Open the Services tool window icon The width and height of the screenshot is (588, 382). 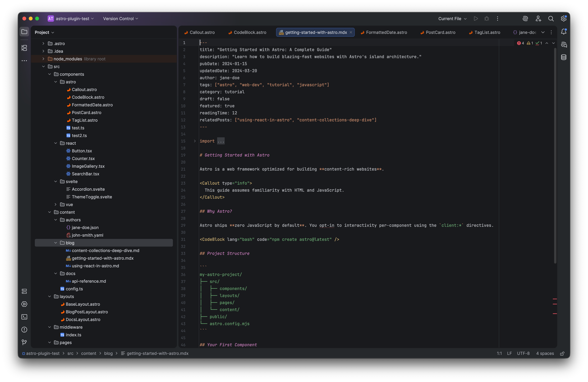24,304
